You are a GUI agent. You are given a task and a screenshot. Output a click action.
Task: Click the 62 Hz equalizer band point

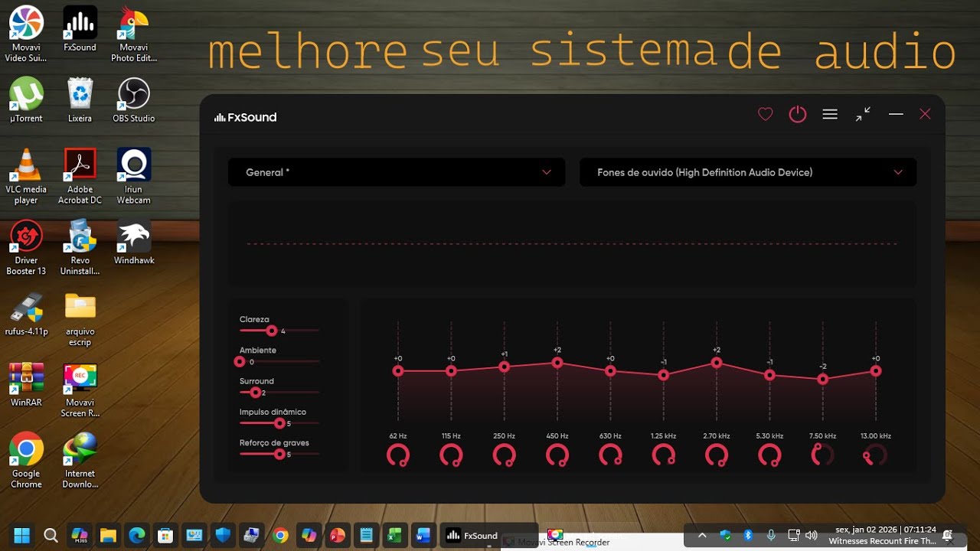point(398,371)
